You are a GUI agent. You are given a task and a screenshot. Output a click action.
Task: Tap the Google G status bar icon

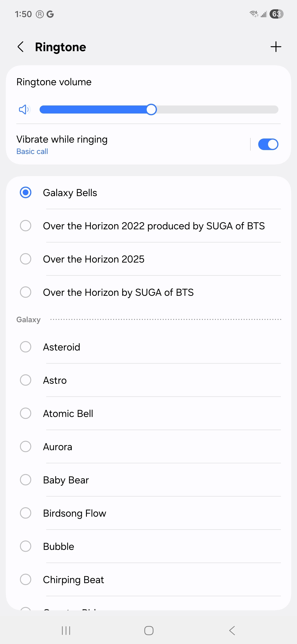point(50,14)
